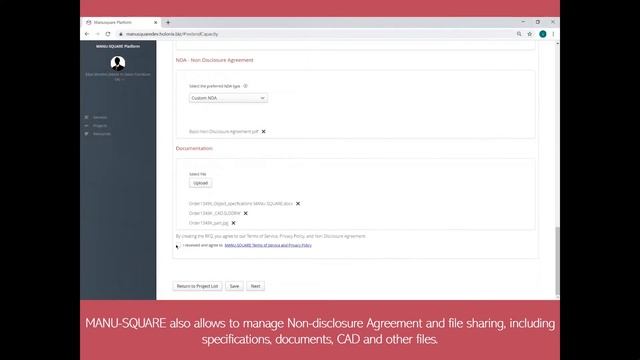Close the Manusquare Platform tab

click(x=156, y=22)
